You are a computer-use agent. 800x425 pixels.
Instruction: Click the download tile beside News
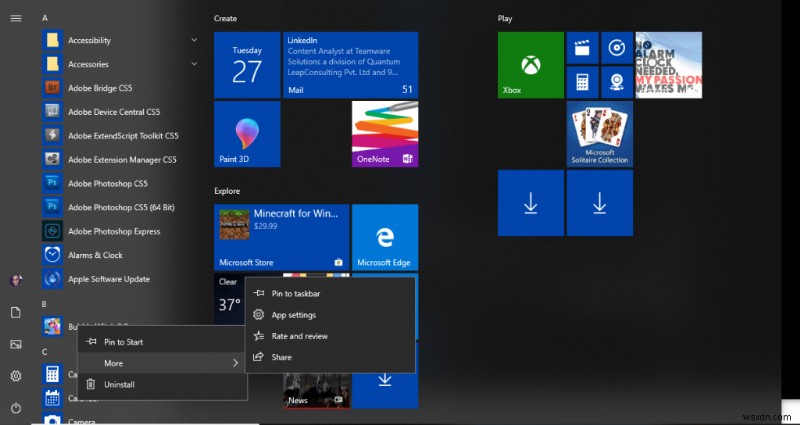(385, 390)
